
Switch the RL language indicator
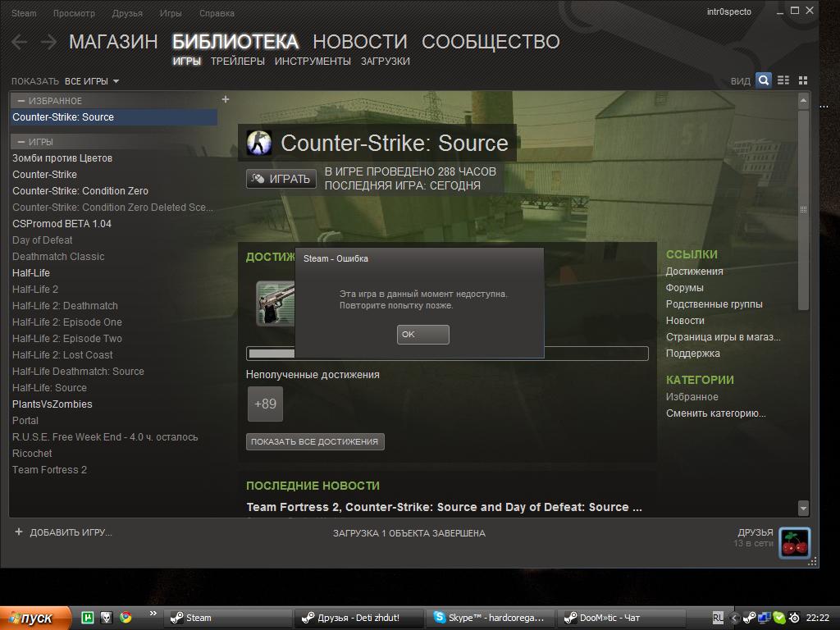click(718, 618)
